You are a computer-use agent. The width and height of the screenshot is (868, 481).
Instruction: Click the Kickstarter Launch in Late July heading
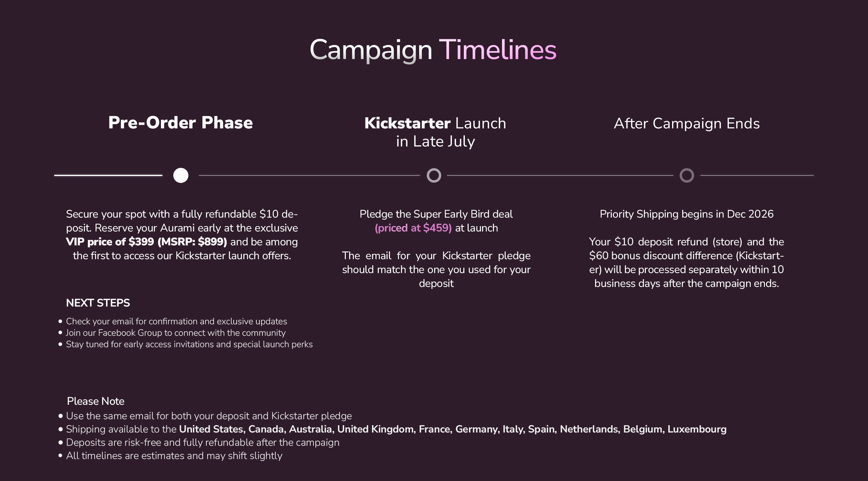[435, 132]
